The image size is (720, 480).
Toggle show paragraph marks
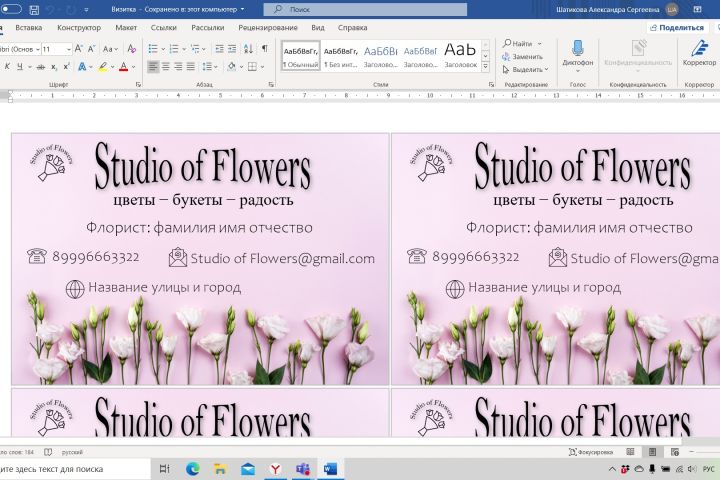(x=264, y=48)
